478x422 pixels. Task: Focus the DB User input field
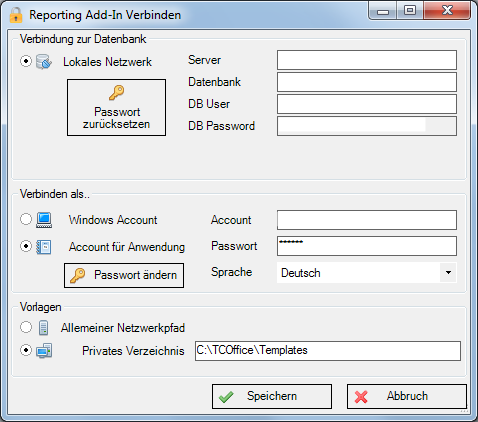point(367,104)
